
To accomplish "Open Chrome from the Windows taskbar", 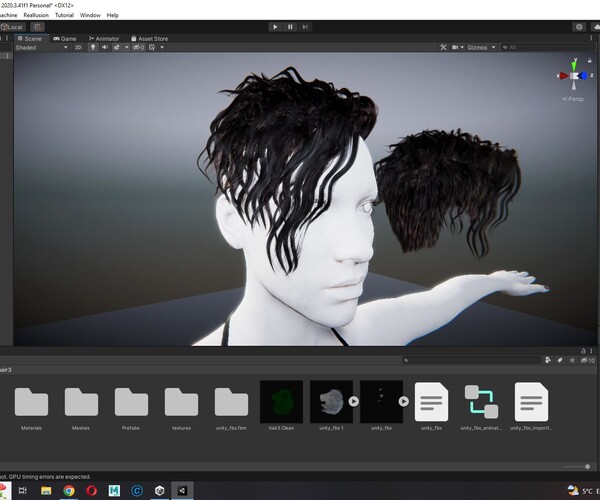I will [x=69, y=490].
